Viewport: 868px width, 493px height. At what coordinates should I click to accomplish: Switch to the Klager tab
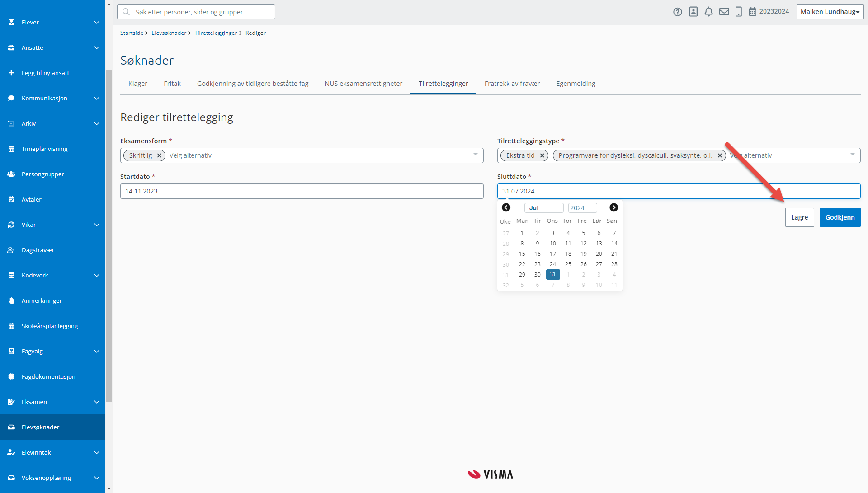click(x=138, y=84)
